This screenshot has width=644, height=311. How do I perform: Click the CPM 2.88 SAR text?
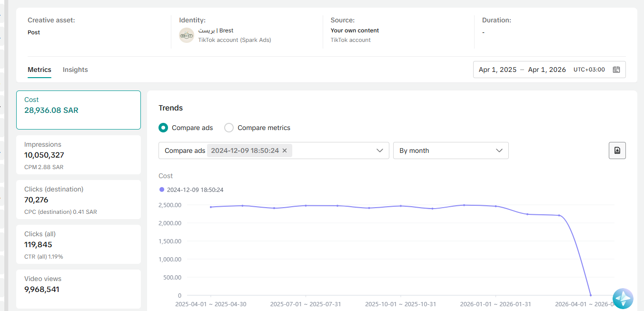(x=44, y=167)
